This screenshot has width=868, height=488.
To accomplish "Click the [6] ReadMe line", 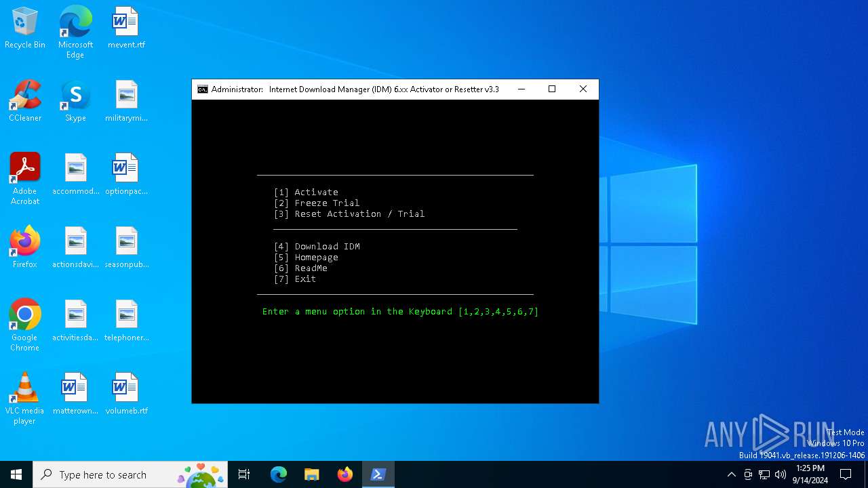I will coord(300,268).
